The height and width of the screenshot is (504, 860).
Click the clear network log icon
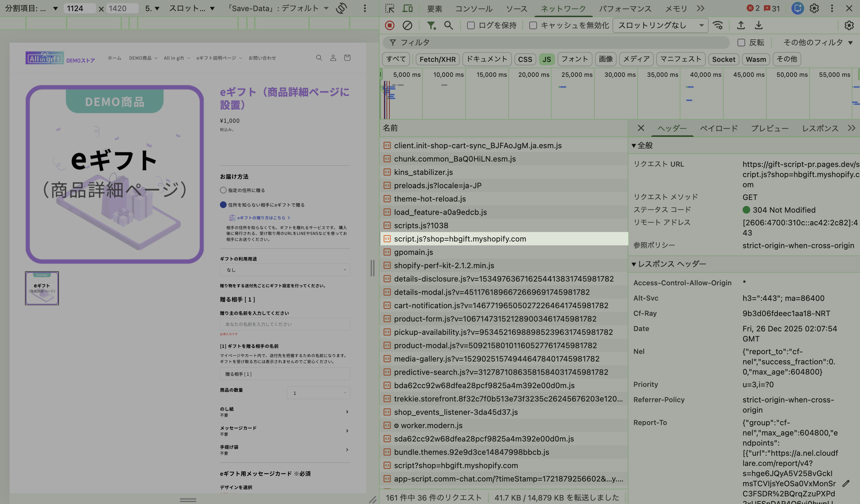(407, 25)
